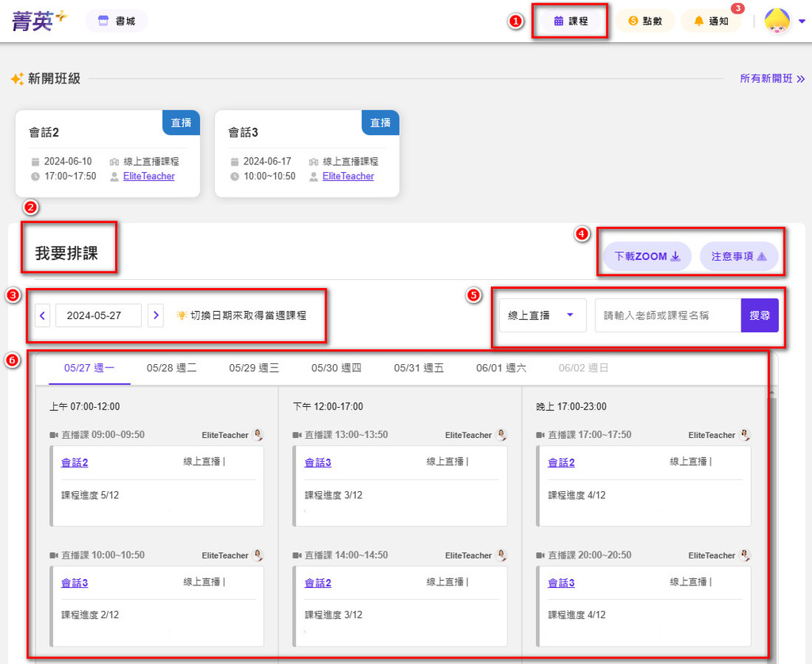812x664 pixels.
Task: Open the 會話2 new class card
Action: click(x=108, y=153)
